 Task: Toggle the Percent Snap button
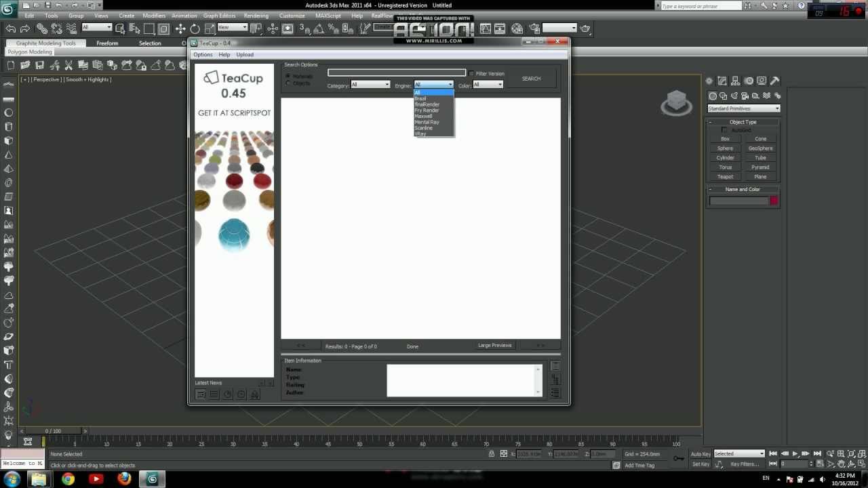pos(334,28)
